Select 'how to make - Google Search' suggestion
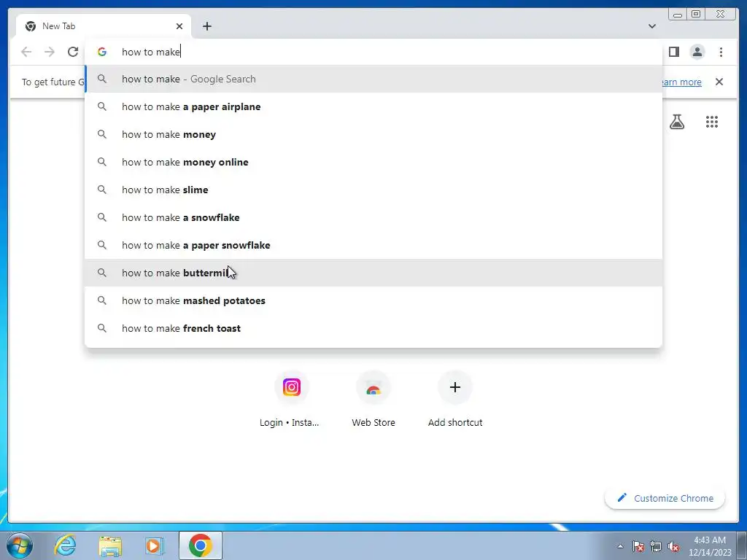 [x=373, y=79]
